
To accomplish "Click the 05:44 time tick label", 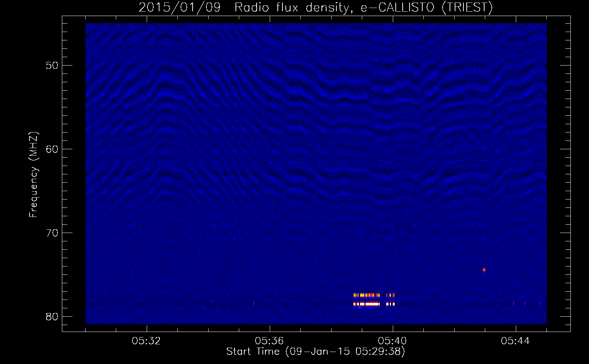I will click(515, 341).
